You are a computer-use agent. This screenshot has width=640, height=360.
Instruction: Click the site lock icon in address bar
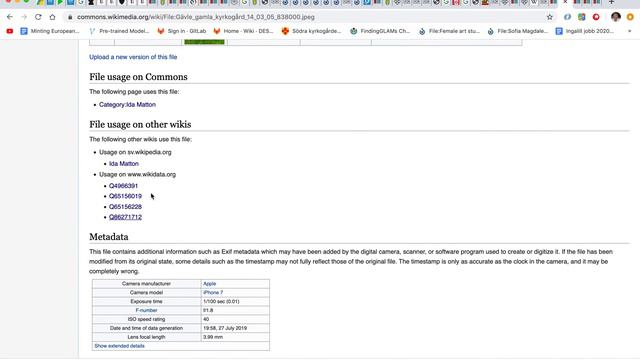point(70,17)
